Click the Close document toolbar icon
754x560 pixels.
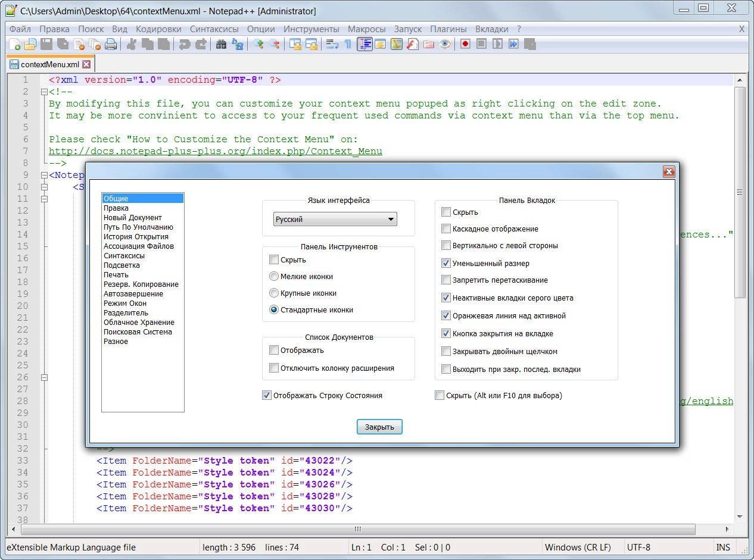point(79,44)
